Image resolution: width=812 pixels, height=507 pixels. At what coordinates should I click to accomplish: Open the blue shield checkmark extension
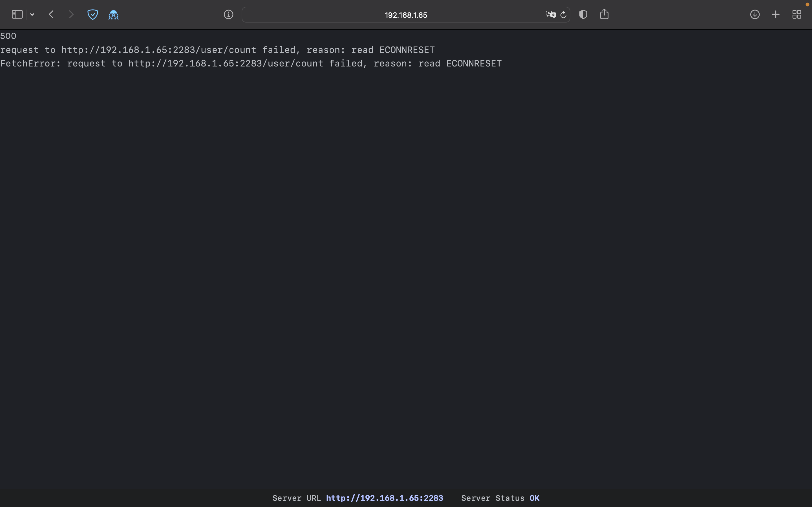[x=92, y=14]
